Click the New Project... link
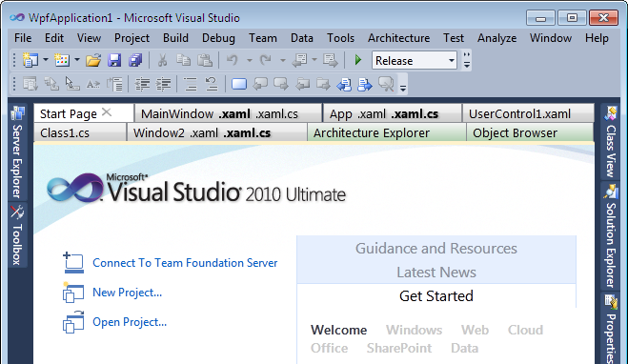The width and height of the screenshot is (628, 364). click(127, 293)
